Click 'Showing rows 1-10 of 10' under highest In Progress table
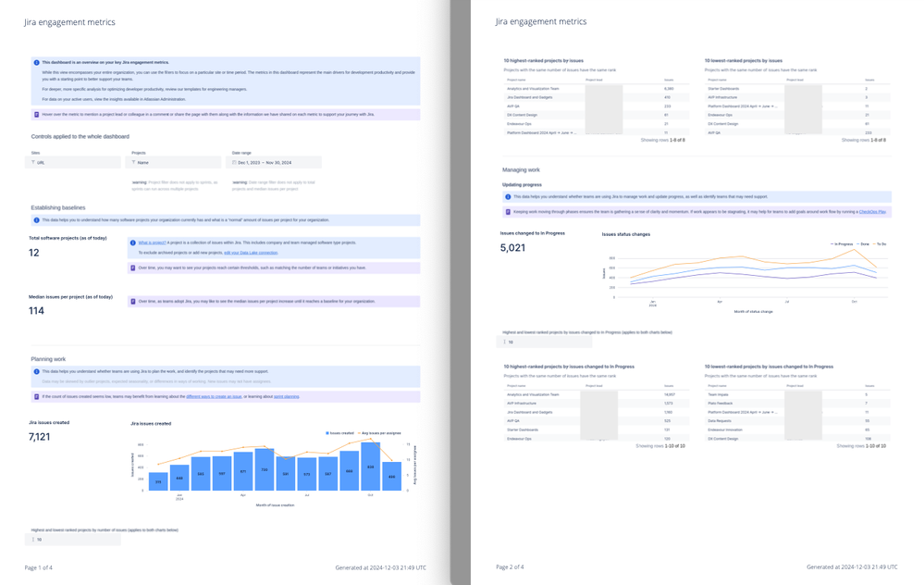This screenshot has width=924, height=585. tap(660, 446)
